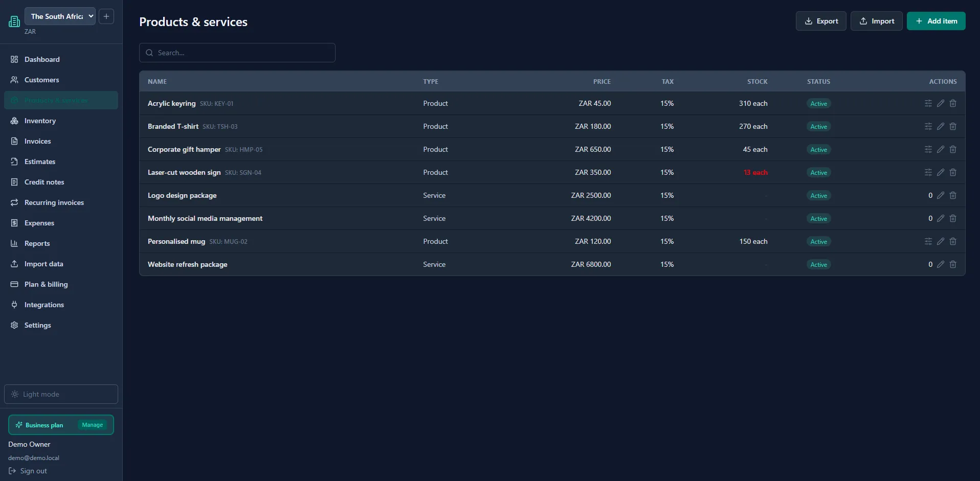The image size is (980, 481).
Task: Open Dashboard from sidebar
Action: (61, 59)
